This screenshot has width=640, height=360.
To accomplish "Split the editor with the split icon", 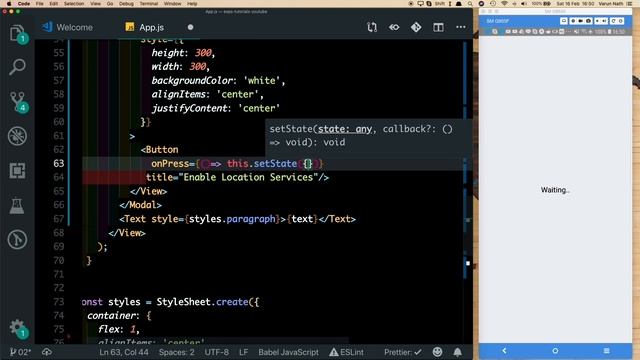I will pyautogui.click(x=438, y=27).
